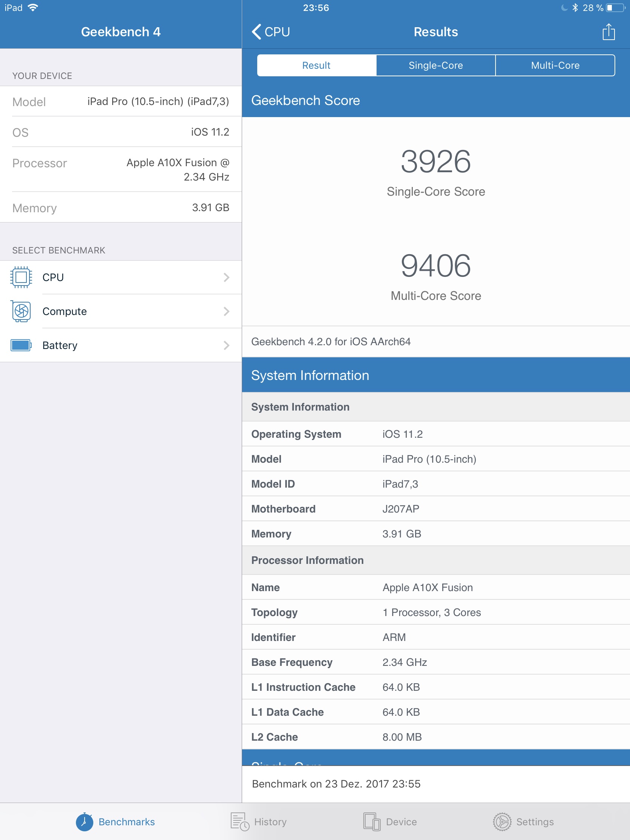Screen dimensions: 630x840
Task: Tap the Apple A10X Fusion processor value in sidebar
Action: (x=178, y=169)
